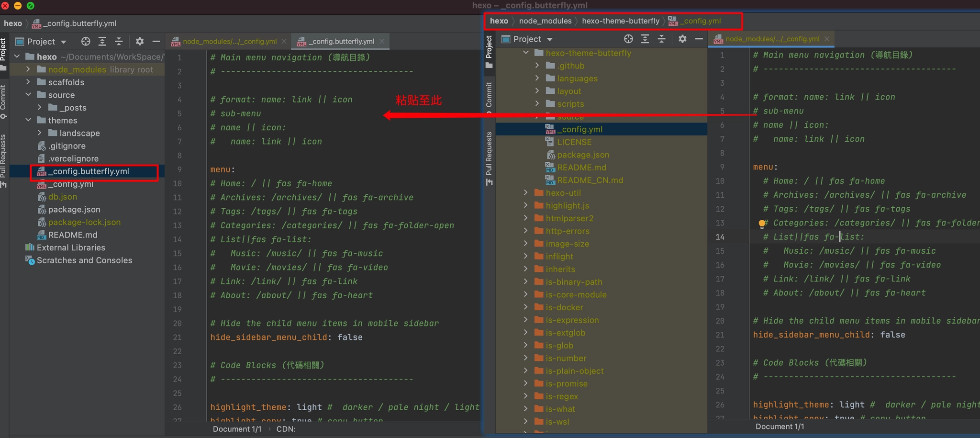Expand the _posts folder
The height and width of the screenshot is (438, 980).
(x=40, y=108)
